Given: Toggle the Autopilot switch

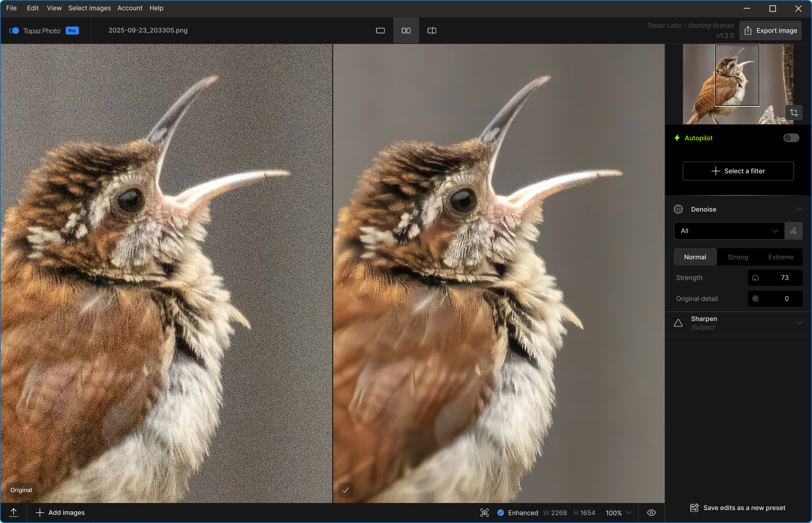Looking at the screenshot, I should point(791,138).
